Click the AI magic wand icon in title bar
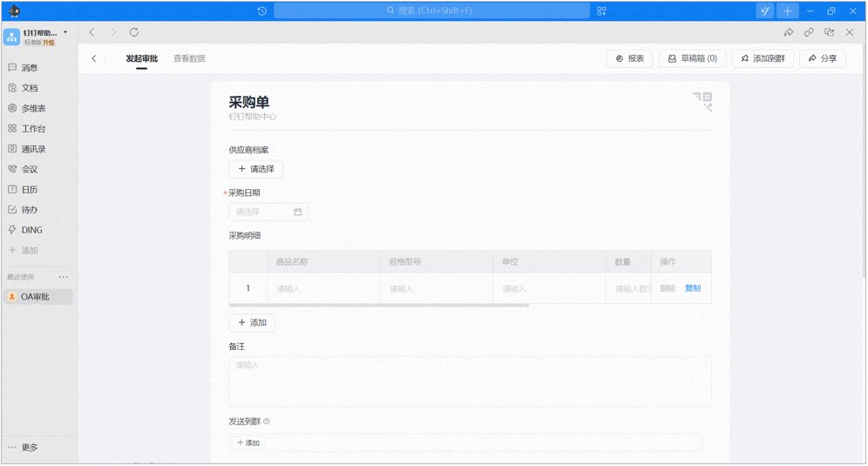Viewport: 868px width, 466px height. (764, 10)
